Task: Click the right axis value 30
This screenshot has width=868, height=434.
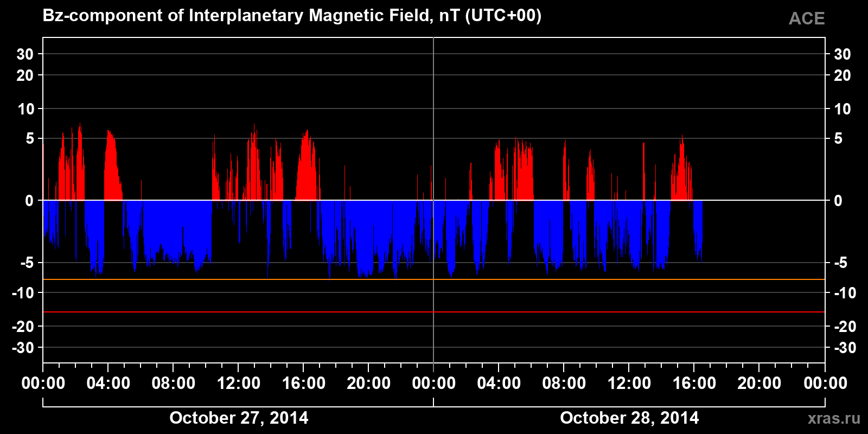Action: 842,54
